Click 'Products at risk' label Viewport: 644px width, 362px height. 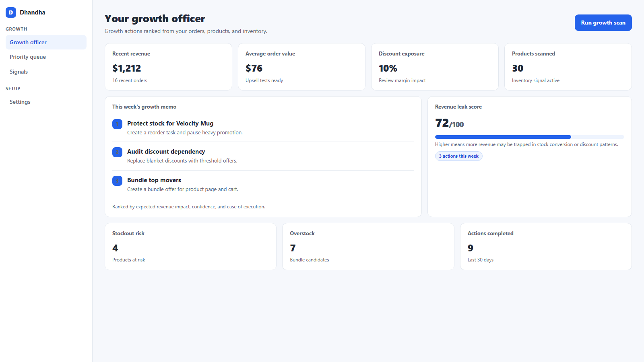128,260
